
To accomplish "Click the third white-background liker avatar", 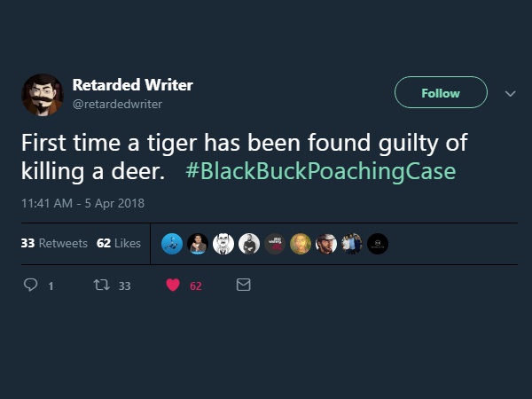I will coord(224,244).
